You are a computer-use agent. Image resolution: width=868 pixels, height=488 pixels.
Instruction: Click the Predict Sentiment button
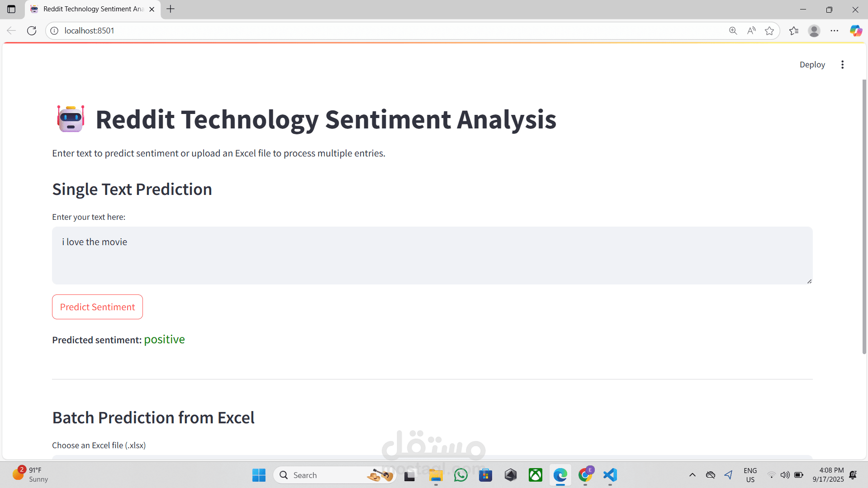tap(97, 307)
